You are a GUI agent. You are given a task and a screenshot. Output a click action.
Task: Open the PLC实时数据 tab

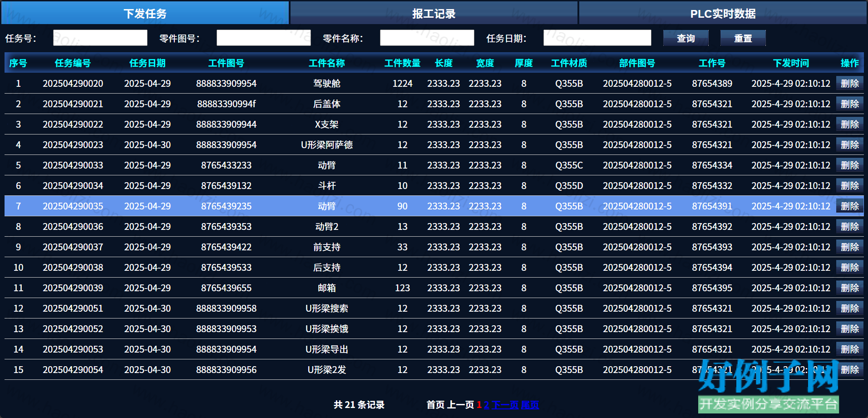coord(723,13)
